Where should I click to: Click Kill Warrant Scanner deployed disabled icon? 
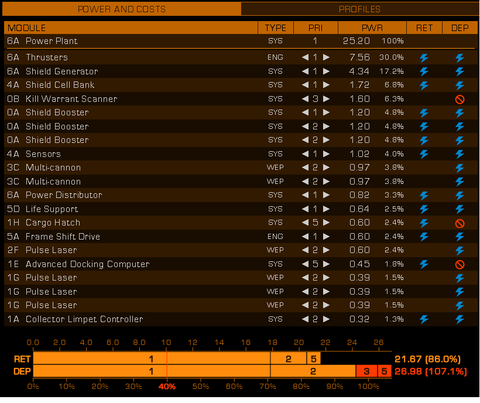[x=460, y=99]
